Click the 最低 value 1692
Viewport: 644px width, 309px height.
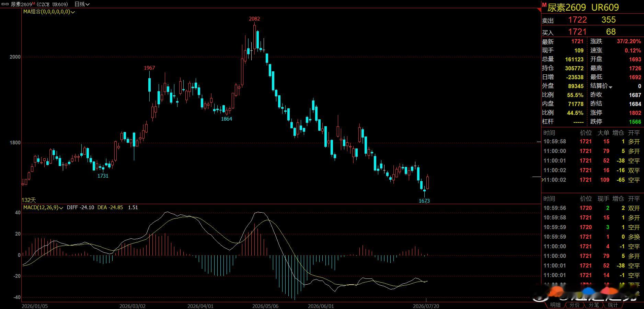tap(635, 77)
